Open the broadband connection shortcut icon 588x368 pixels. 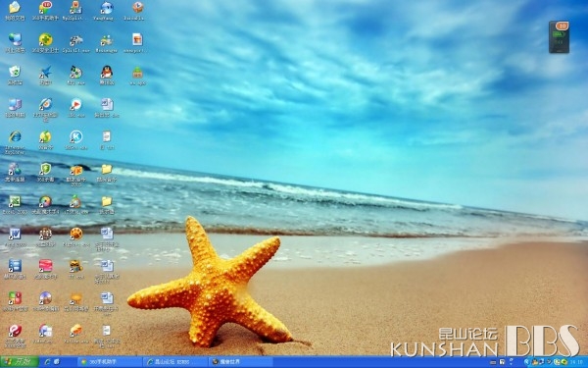[x=15, y=169]
